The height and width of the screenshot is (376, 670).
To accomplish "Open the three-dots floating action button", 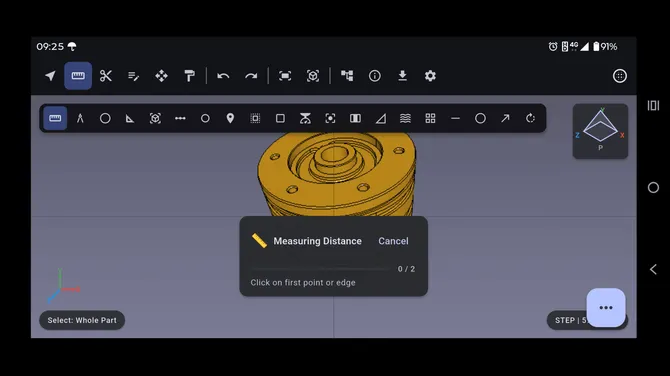I will [x=606, y=308].
